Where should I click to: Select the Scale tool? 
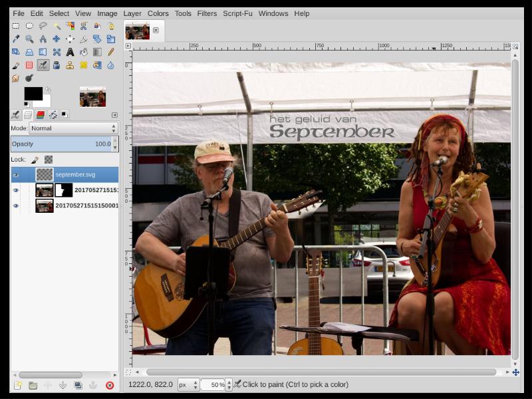point(110,39)
